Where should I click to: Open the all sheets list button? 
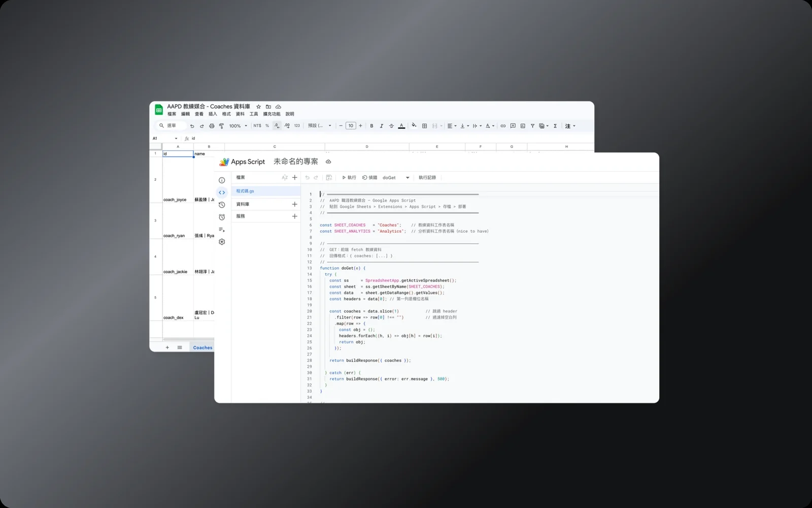click(180, 347)
